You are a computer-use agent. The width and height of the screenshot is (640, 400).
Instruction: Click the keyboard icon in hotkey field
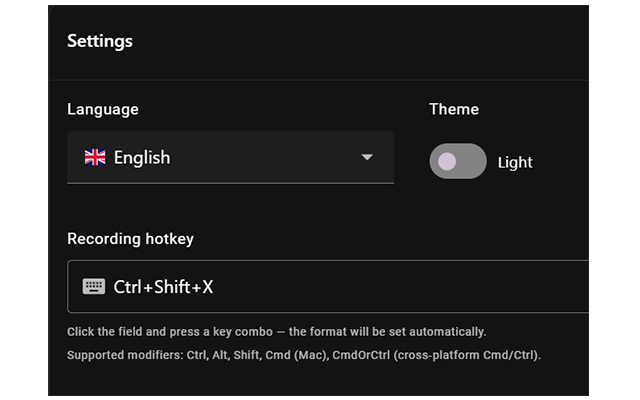click(x=93, y=287)
